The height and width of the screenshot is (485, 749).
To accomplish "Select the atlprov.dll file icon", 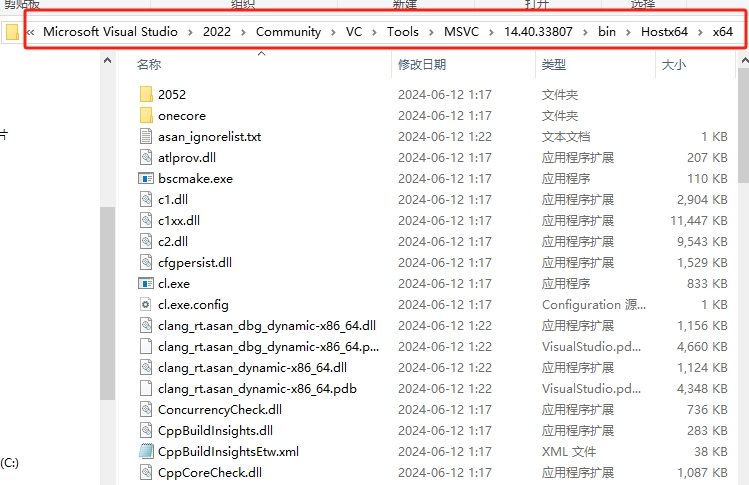I will [146, 157].
